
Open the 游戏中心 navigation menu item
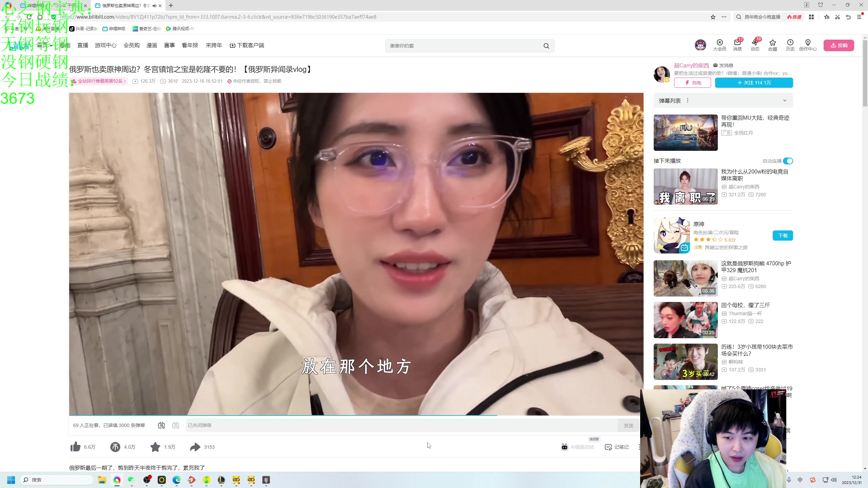(105, 45)
